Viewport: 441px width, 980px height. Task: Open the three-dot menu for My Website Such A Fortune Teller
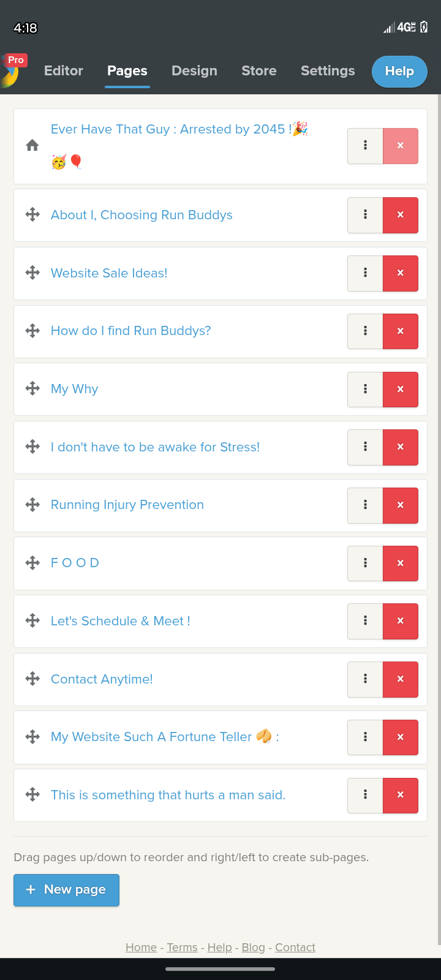(x=365, y=737)
